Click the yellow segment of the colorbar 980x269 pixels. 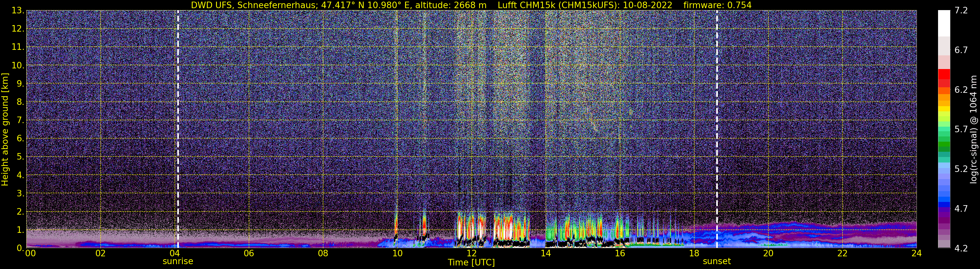click(944, 109)
